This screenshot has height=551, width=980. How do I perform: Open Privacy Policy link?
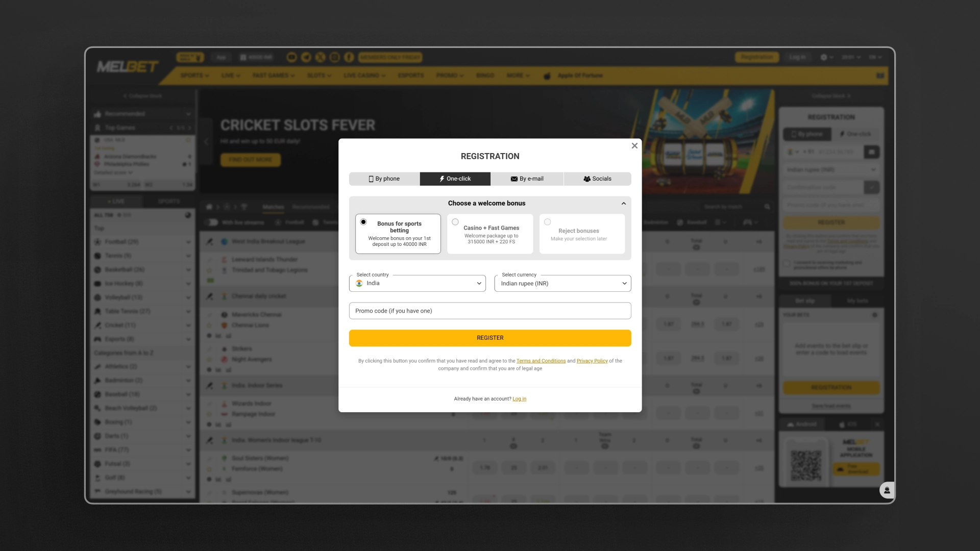click(592, 361)
